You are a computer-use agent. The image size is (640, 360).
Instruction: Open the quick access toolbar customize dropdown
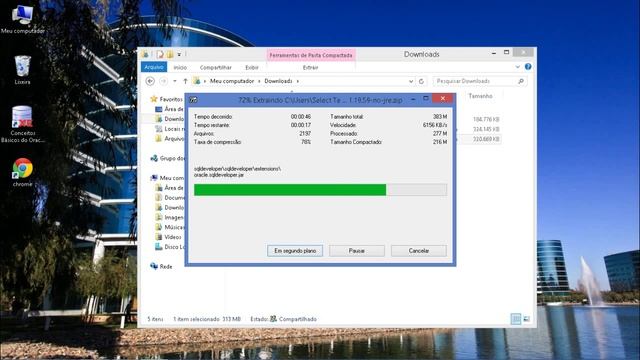(179, 54)
